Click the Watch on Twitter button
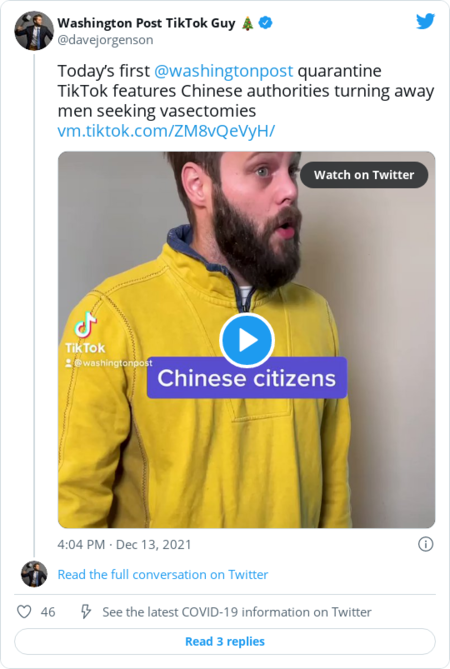This screenshot has height=669, width=450. coord(364,175)
